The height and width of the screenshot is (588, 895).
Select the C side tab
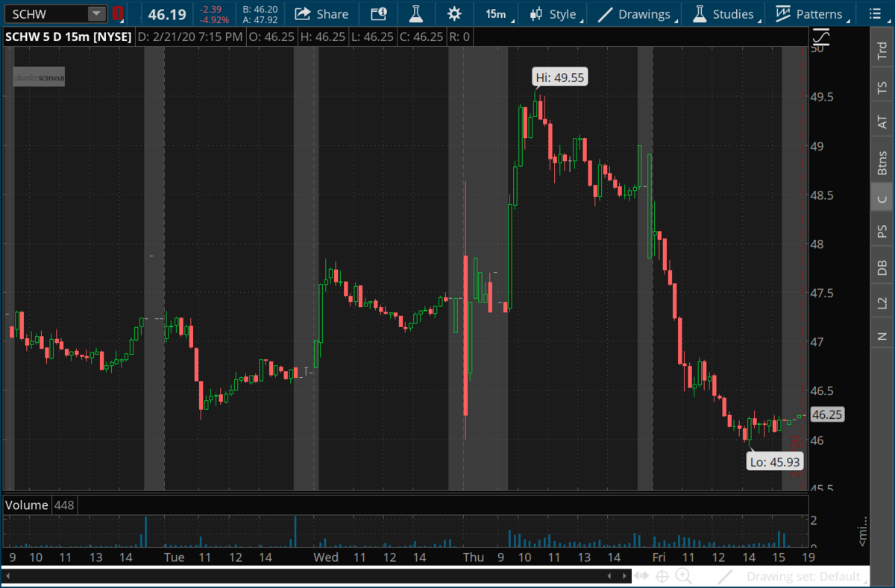pos(882,198)
